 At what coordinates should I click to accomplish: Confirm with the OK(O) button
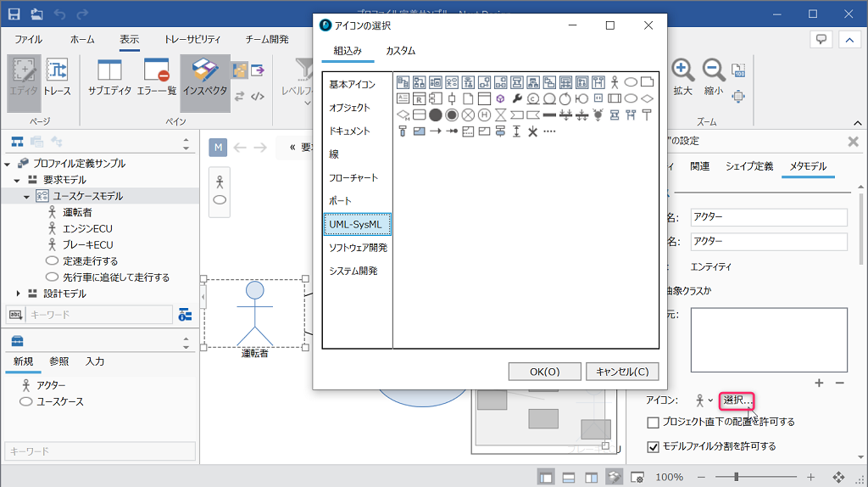click(x=545, y=372)
